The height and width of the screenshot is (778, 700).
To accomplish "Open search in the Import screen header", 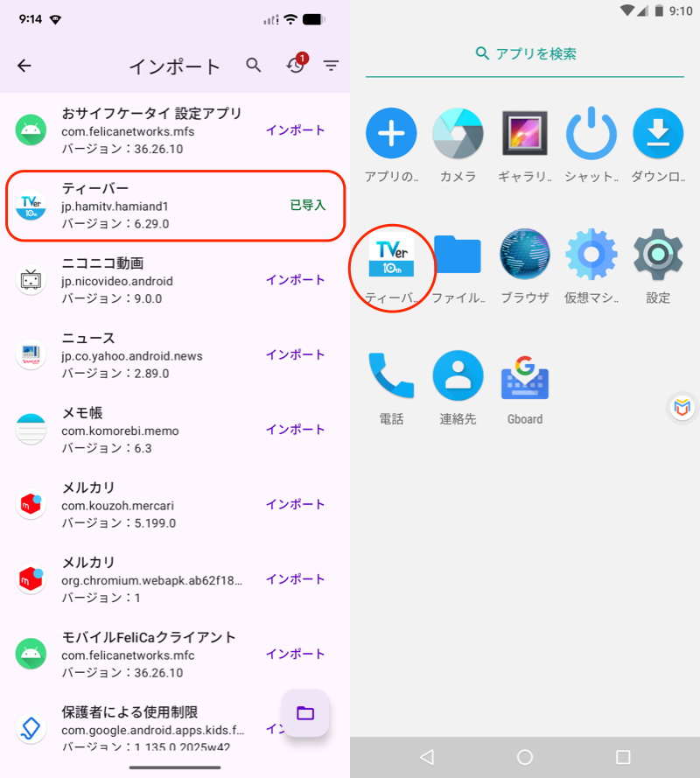I will coord(254,65).
